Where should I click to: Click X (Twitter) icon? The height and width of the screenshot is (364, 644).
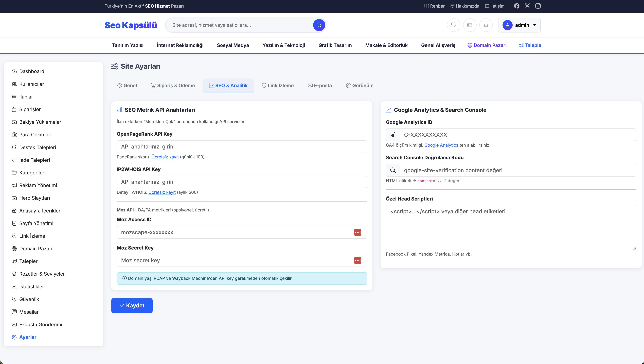pos(527,6)
